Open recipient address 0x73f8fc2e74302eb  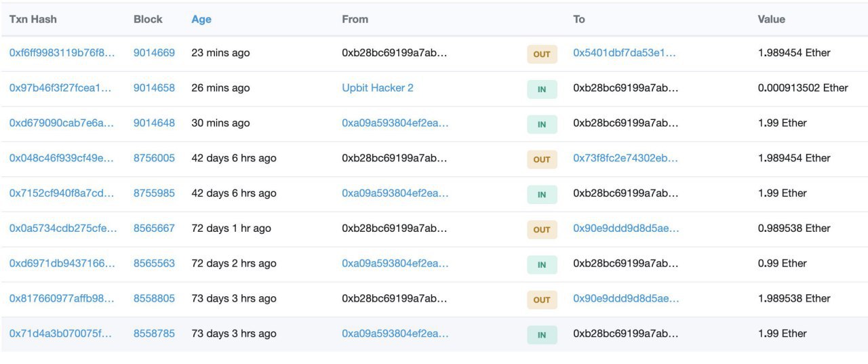click(625, 158)
